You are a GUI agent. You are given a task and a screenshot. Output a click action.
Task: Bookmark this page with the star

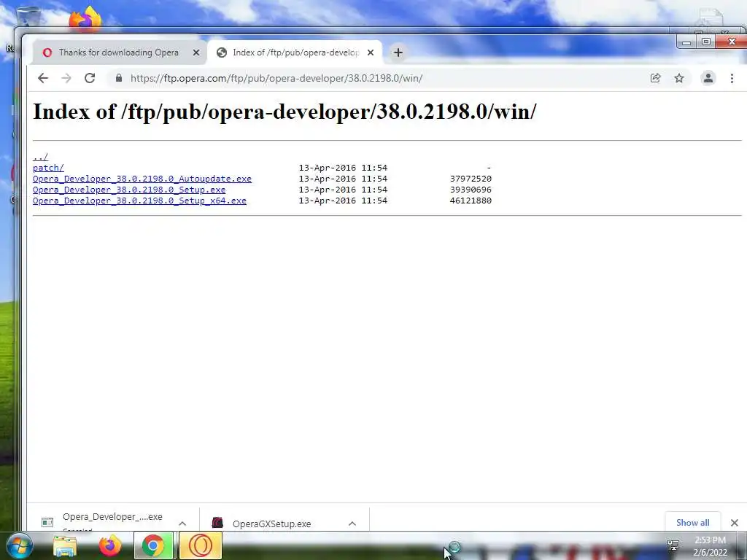[x=679, y=78]
